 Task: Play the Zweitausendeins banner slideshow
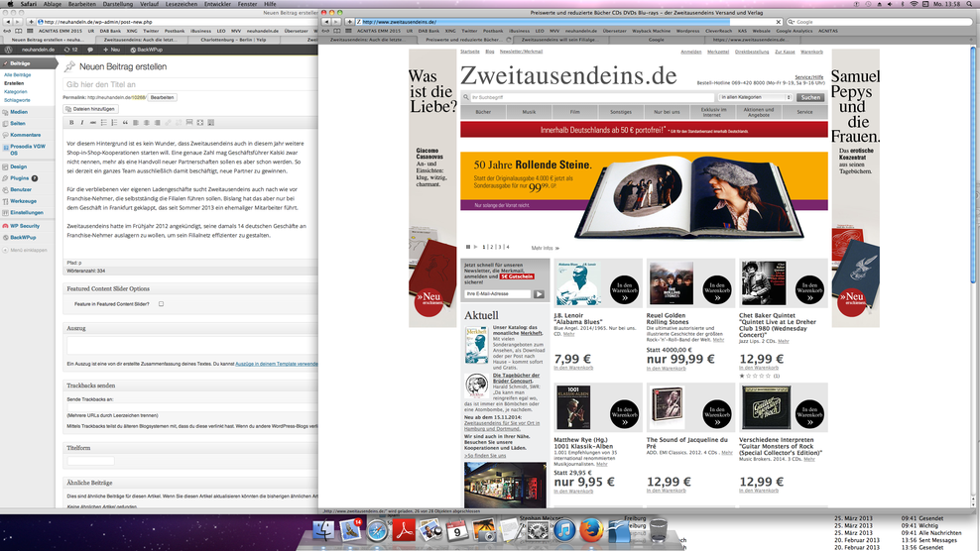(x=475, y=248)
